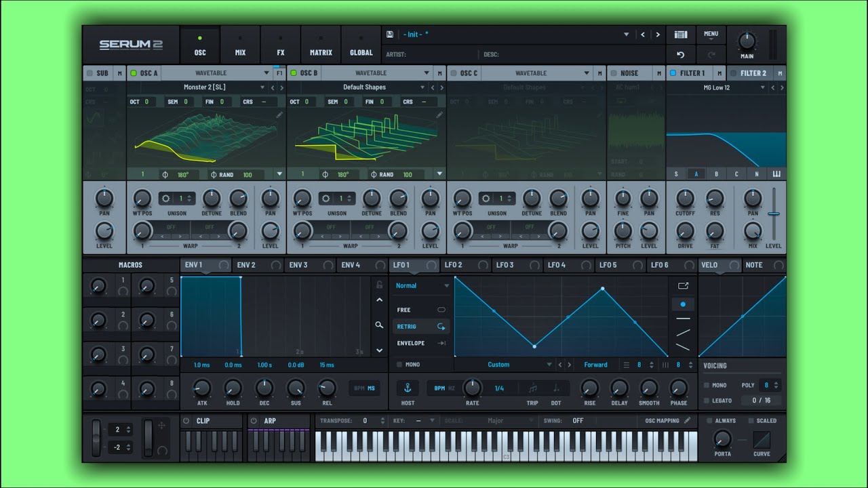Viewport: 868px width, 488px height.
Task: Enable the SUB oscillator
Action: pyautogui.click(x=89, y=73)
